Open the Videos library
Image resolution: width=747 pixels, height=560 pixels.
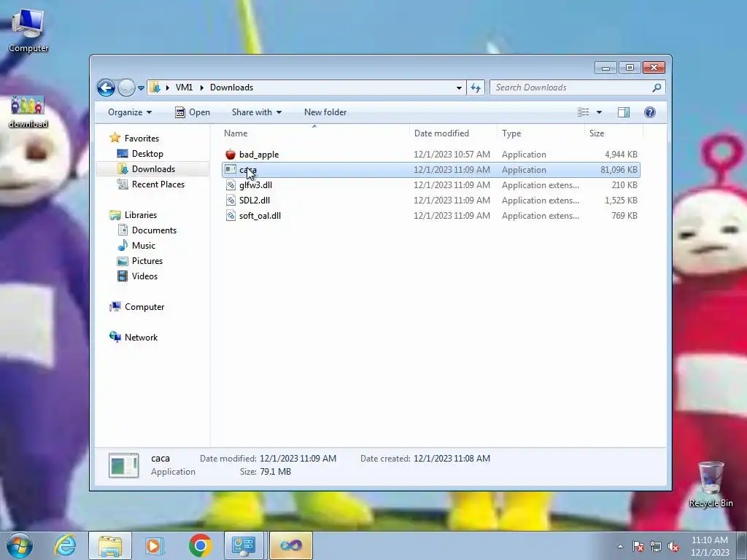pos(144,276)
